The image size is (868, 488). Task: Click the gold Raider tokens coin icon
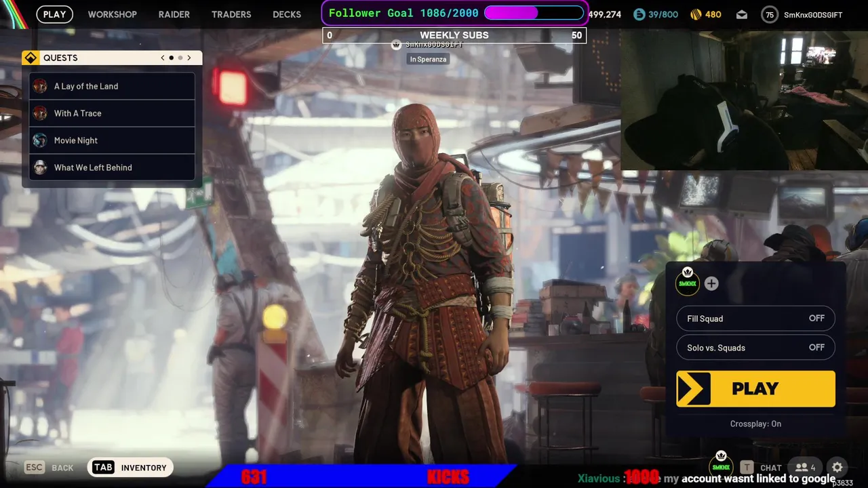(x=696, y=14)
